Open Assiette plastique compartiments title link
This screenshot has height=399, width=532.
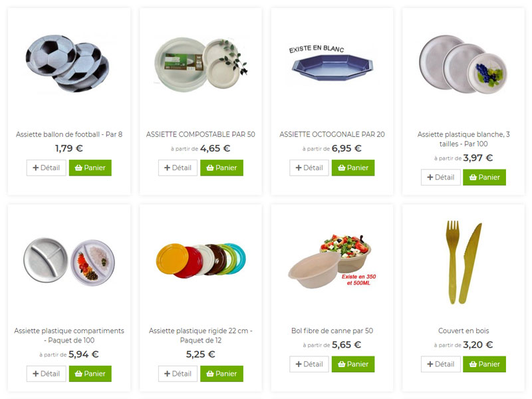[69, 335]
